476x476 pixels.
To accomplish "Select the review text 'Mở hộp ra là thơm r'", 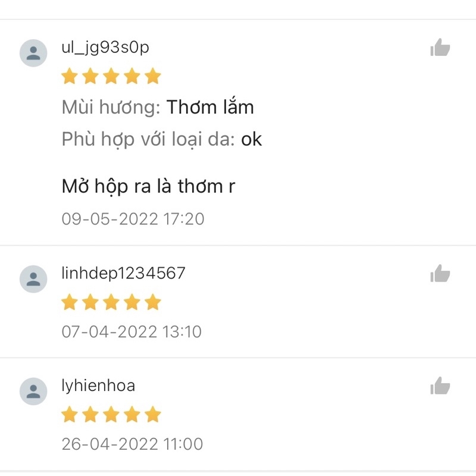I will pyautogui.click(x=148, y=186).
